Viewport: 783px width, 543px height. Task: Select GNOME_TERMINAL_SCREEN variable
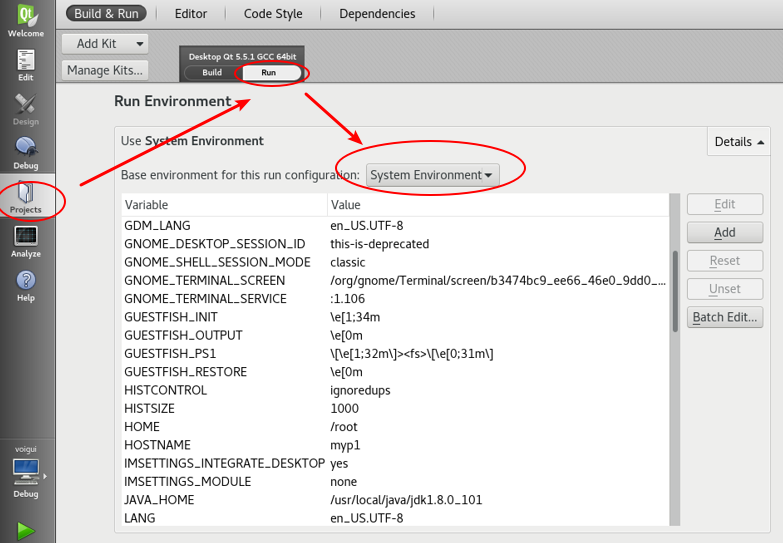pyautogui.click(x=395, y=281)
